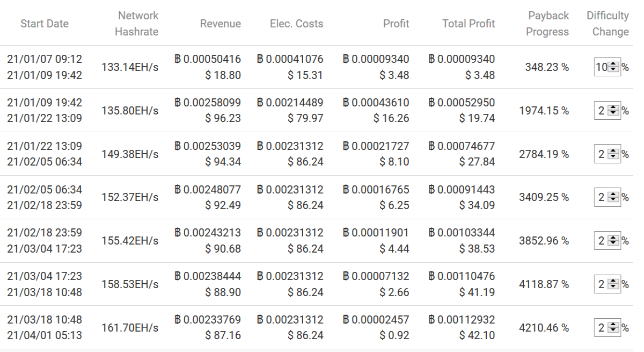Click profit value $ 16.26
The image size is (644, 352).
click(391, 119)
